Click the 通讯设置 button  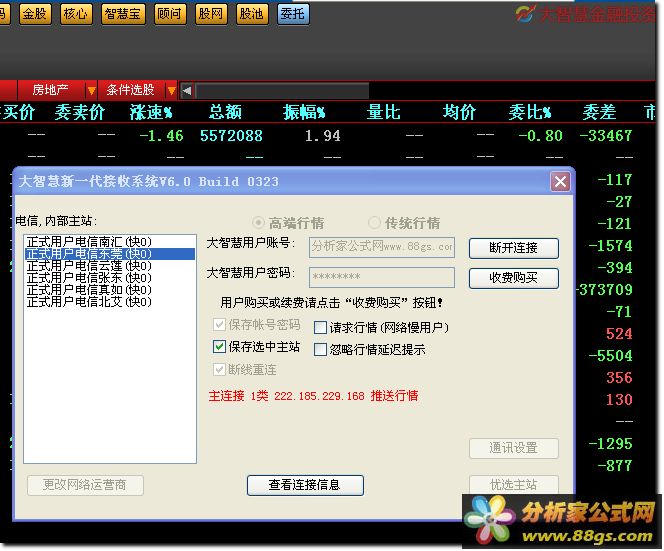click(x=514, y=448)
